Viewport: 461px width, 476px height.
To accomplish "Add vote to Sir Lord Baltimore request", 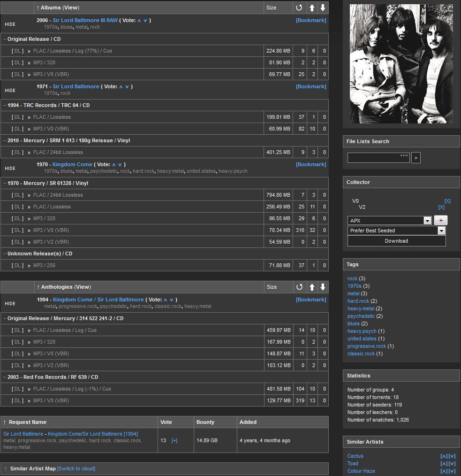I will 174,440.
